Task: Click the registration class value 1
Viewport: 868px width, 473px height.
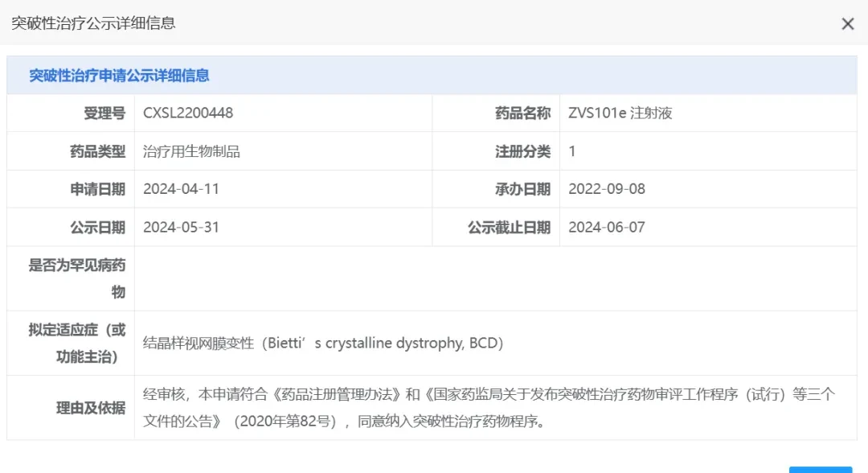Action: tap(572, 151)
